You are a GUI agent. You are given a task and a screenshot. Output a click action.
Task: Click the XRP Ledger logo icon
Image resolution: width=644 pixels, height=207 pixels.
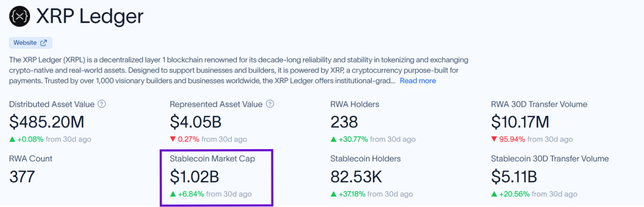coord(20,16)
